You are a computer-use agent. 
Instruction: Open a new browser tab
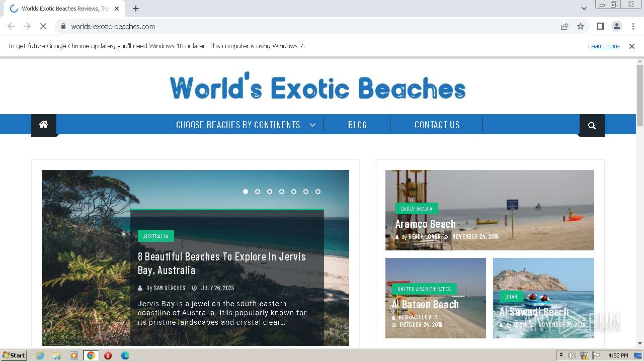coord(136,9)
